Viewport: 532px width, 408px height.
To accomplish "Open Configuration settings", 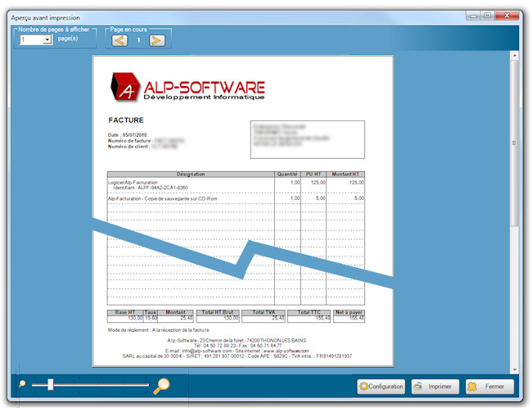I will click(381, 387).
